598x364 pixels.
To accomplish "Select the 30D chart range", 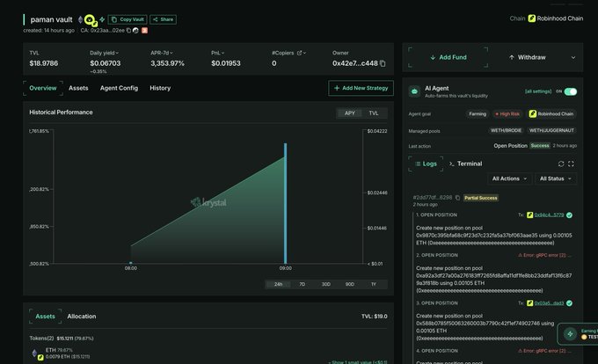I will 326,284.
